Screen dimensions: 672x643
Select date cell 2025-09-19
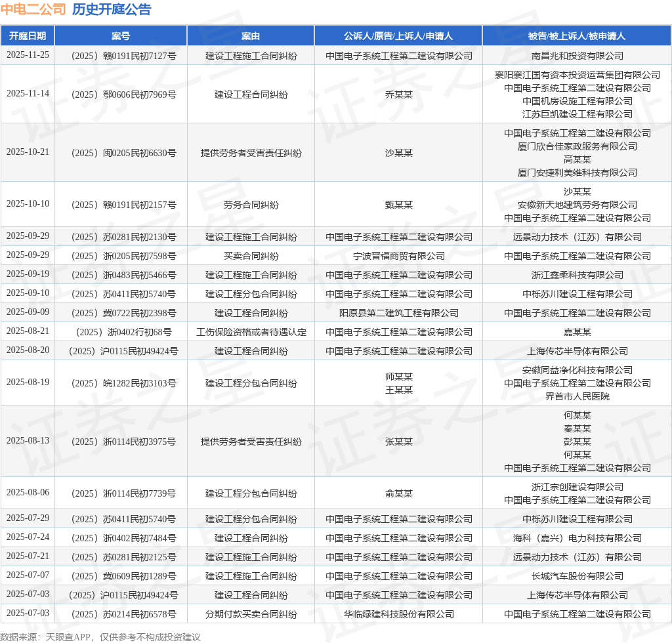coord(28,274)
